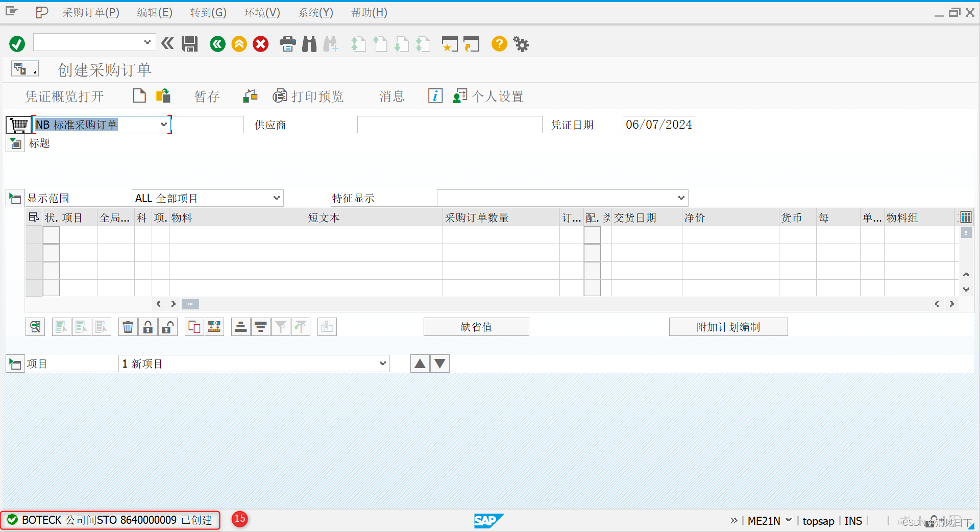980x532 pixels.
Task: Click the Lock item padlock icon
Action: 148,327
